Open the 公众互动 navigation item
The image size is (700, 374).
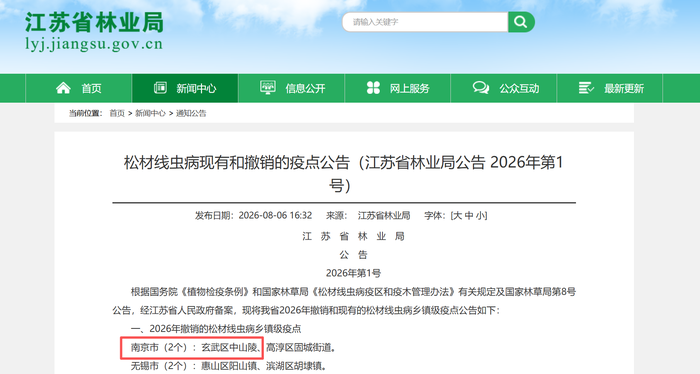coord(504,88)
